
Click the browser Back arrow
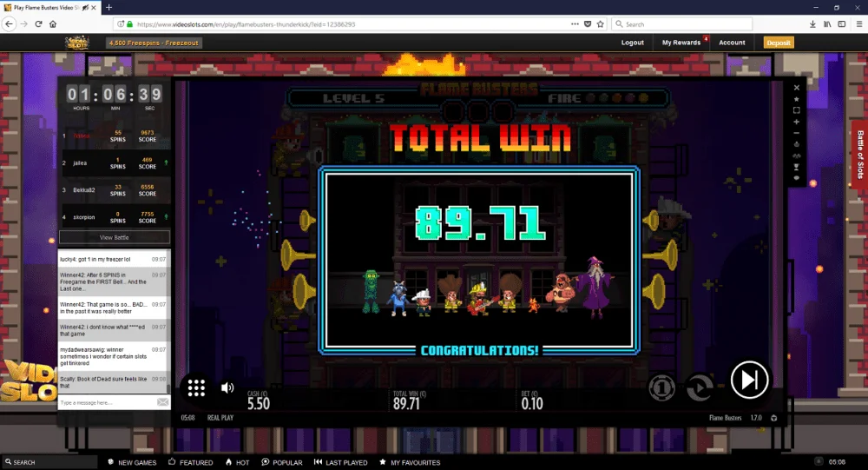9,23
